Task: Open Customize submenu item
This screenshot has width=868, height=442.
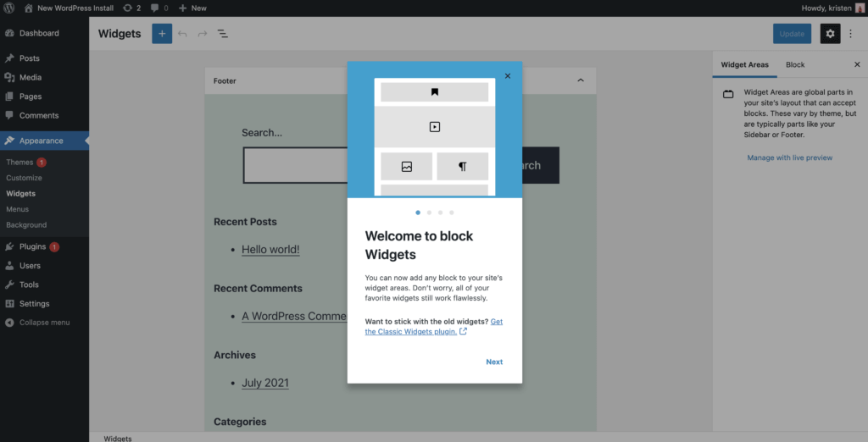Action: tap(24, 178)
